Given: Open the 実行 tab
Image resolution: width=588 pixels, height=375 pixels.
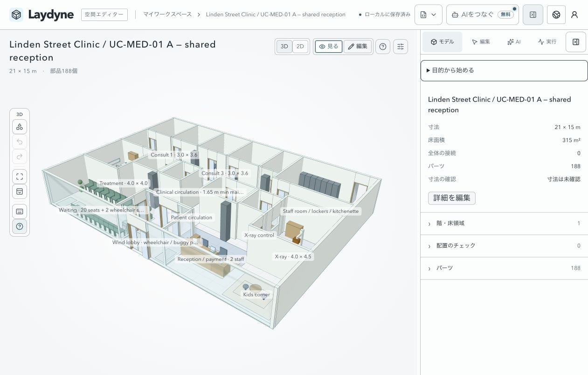Looking at the screenshot, I should point(547,42).
